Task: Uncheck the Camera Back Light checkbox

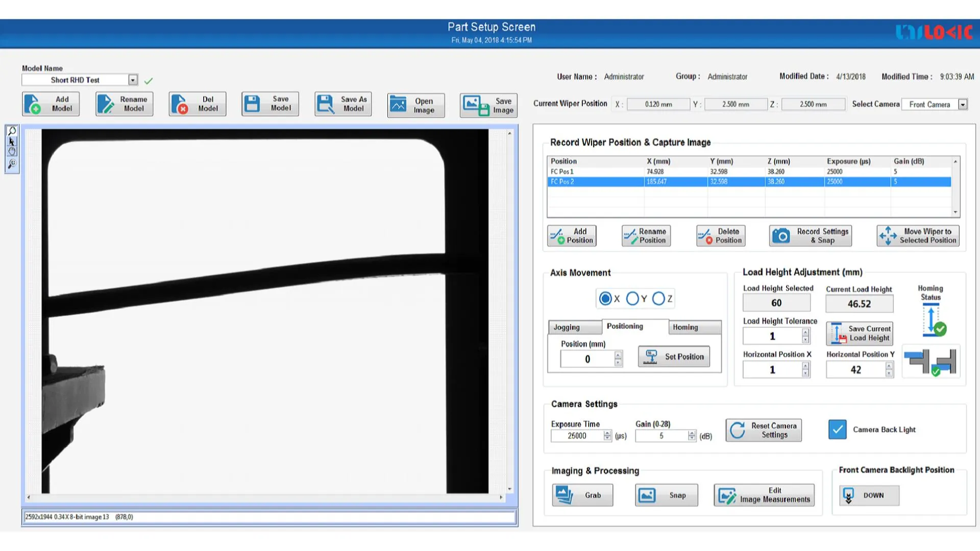Action: pyautogui.click(x=837, y=430)
